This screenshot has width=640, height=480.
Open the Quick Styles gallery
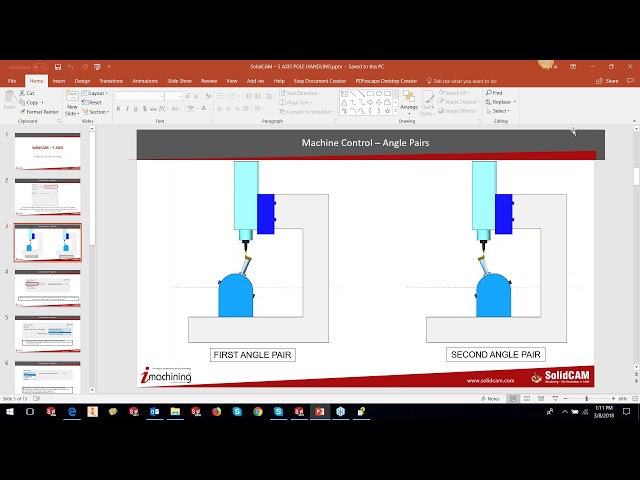pyautogui.click(x=427, y=103)
